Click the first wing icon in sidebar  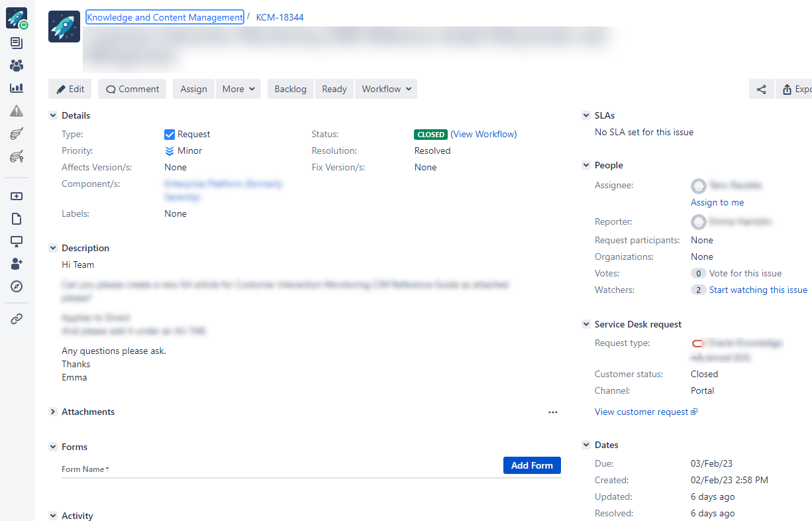17,133
